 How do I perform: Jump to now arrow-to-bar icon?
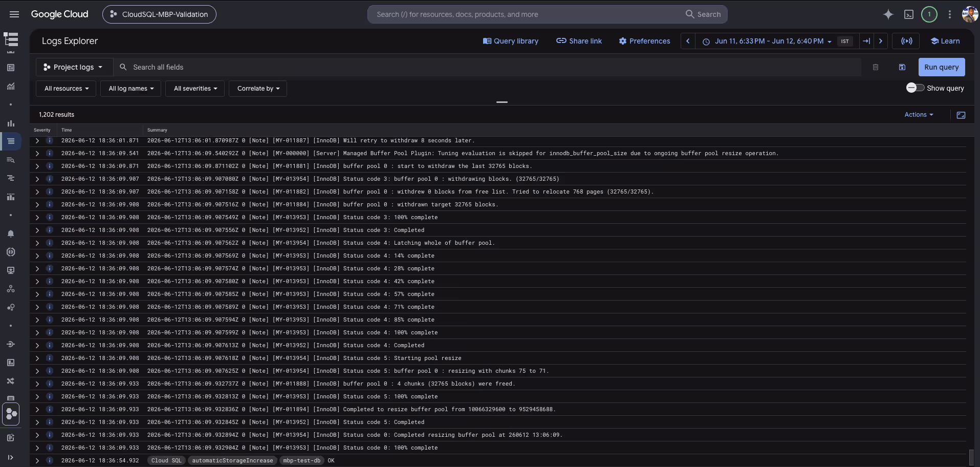point(866,41)
